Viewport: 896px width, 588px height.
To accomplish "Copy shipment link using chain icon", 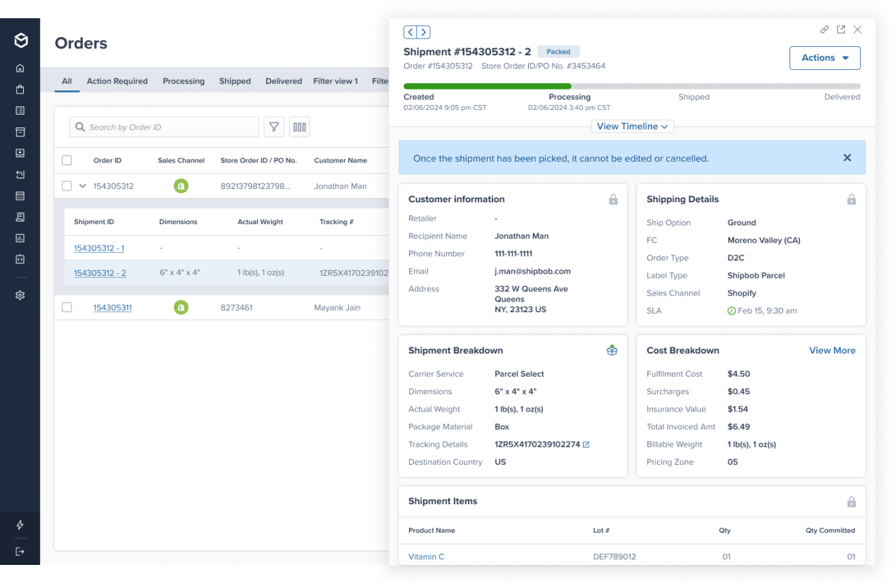I will point(825,29).
